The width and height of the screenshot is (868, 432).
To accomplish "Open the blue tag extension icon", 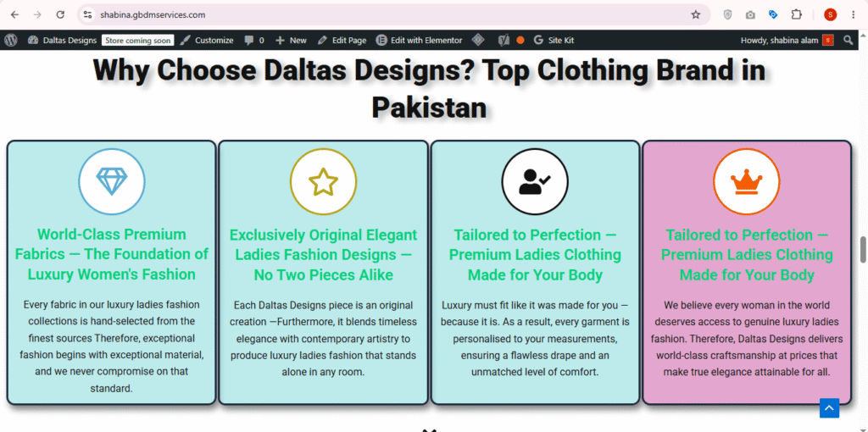I will coord(773,15).
